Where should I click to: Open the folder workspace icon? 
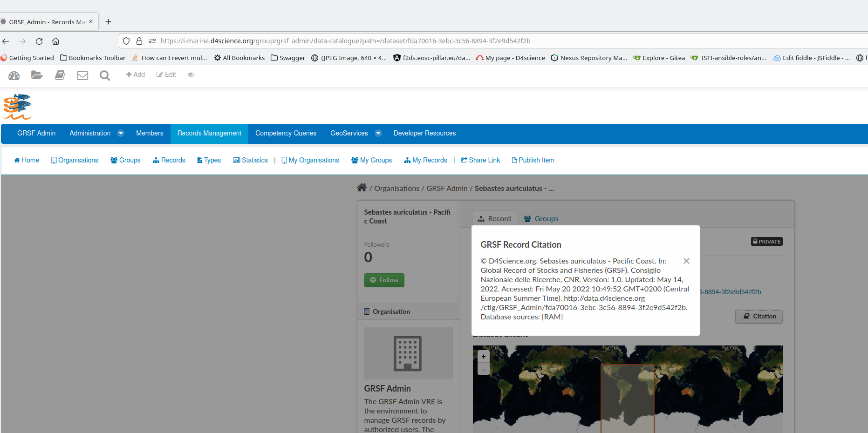tap(37, 75)
